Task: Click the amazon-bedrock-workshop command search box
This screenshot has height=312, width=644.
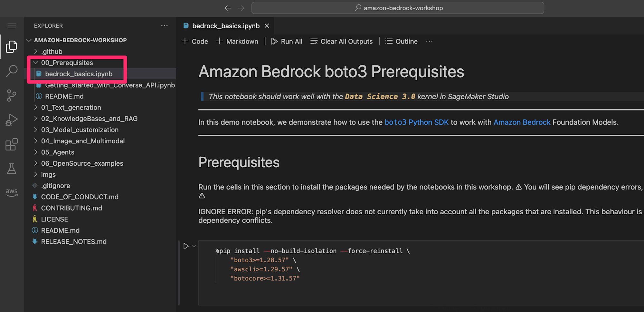Action: [x=398, y=8]
